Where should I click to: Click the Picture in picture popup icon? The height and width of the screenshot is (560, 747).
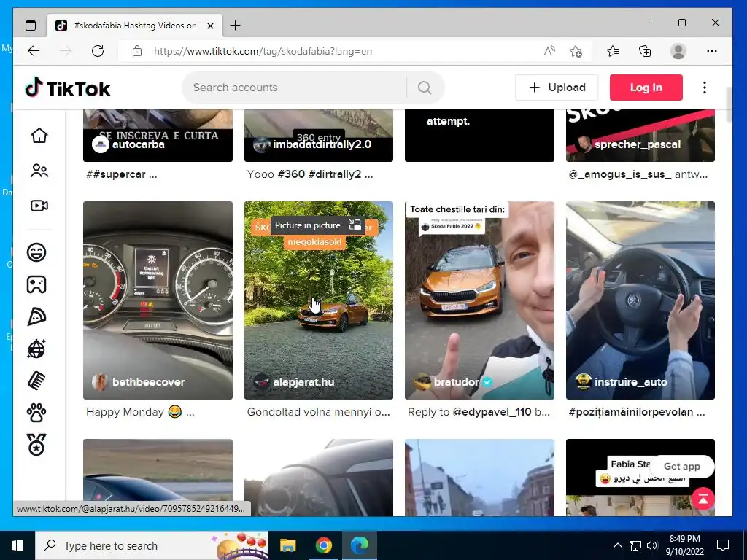pos(355,225)
